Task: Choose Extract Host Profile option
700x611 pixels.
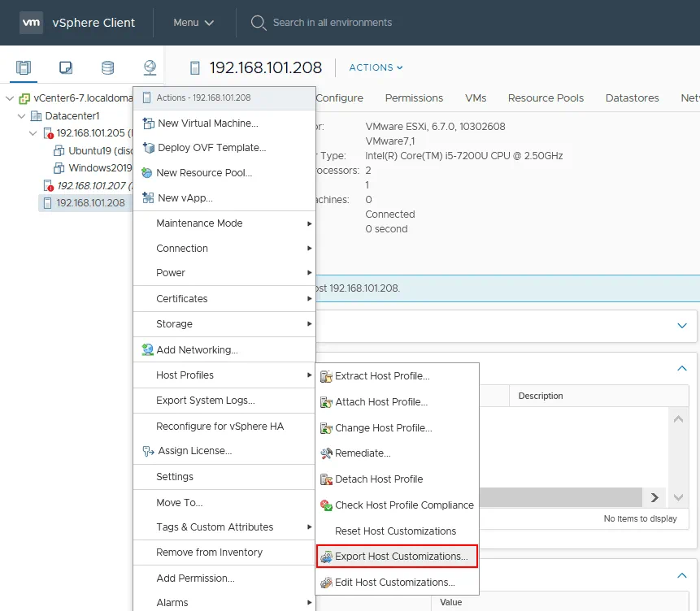Action: (382, 376)
